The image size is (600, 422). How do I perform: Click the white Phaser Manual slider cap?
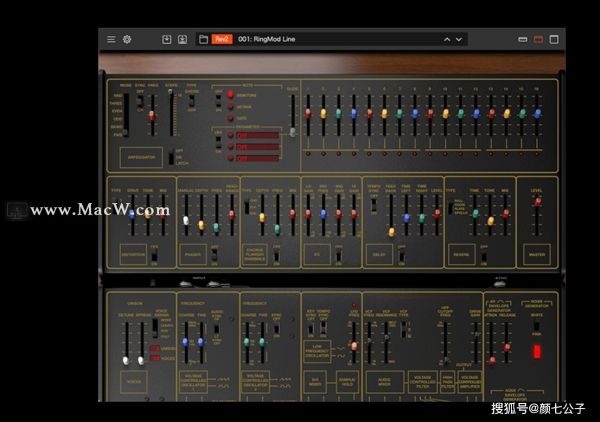pyautogui.click(x=186, y=221)
